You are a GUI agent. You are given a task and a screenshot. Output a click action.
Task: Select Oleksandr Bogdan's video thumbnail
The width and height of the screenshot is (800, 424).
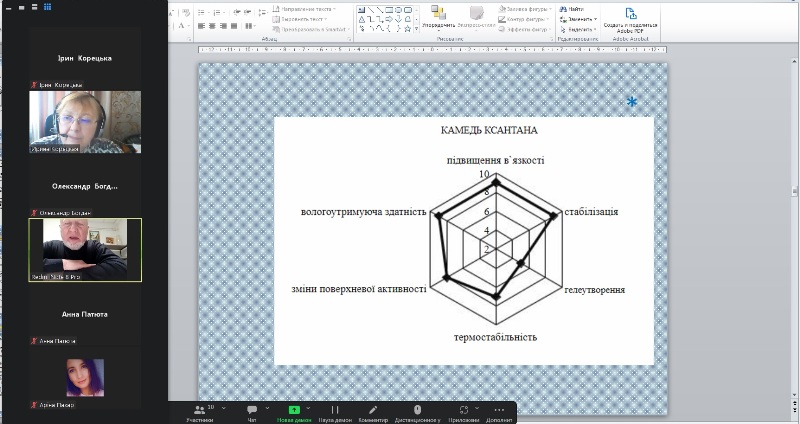point(85,249)
